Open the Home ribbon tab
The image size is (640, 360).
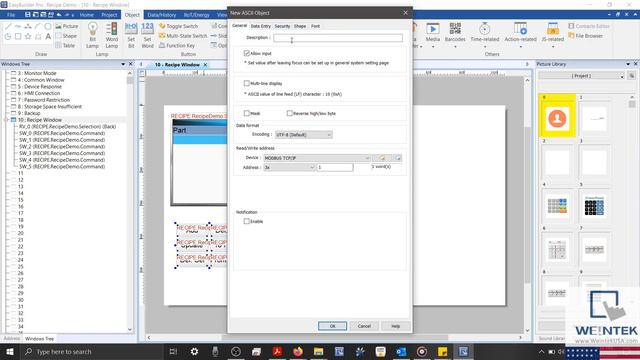click(87, 15)
